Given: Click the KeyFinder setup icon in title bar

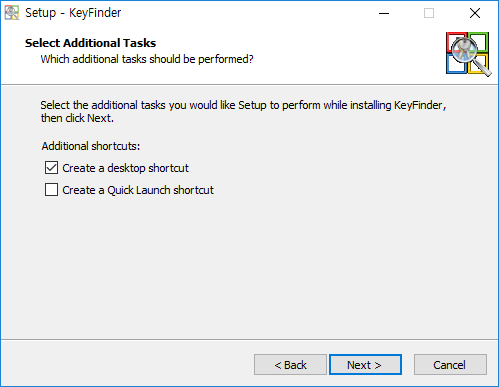Looking at the screenshot, I should (x=12, y=13).
